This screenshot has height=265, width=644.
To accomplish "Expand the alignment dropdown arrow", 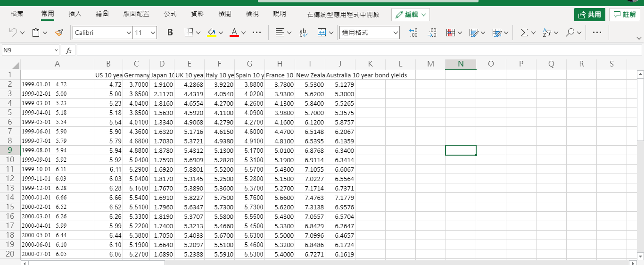I will click(289, 33).
